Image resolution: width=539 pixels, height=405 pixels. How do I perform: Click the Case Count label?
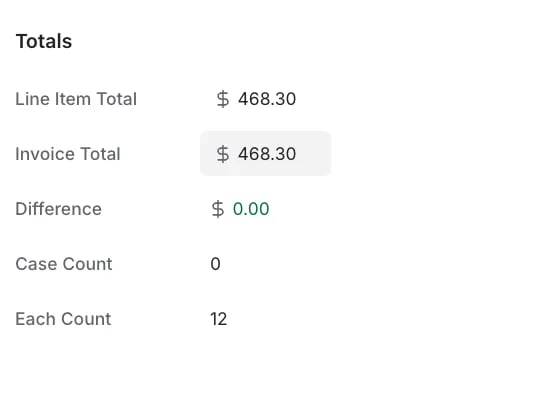pyautogui.click(x=64, y=264)
